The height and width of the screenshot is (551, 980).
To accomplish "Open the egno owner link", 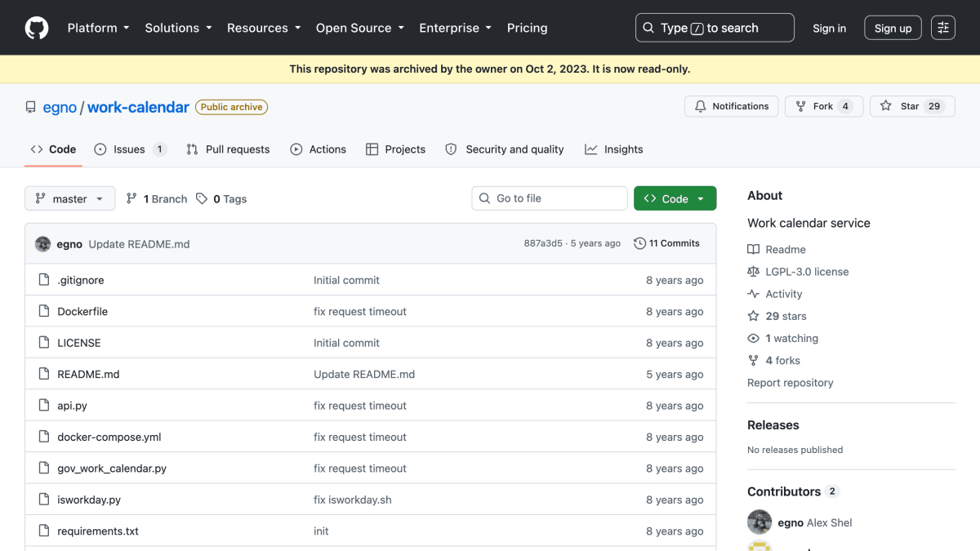I will (60, 108).
